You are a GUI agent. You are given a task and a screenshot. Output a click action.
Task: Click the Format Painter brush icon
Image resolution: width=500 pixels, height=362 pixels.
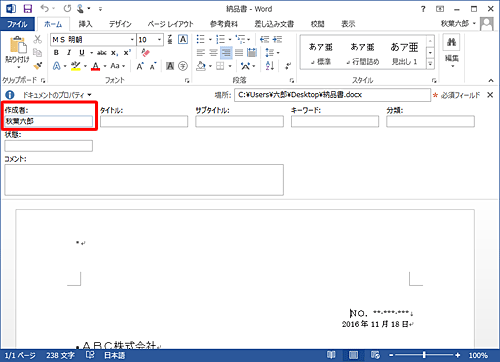pos(38,66)
